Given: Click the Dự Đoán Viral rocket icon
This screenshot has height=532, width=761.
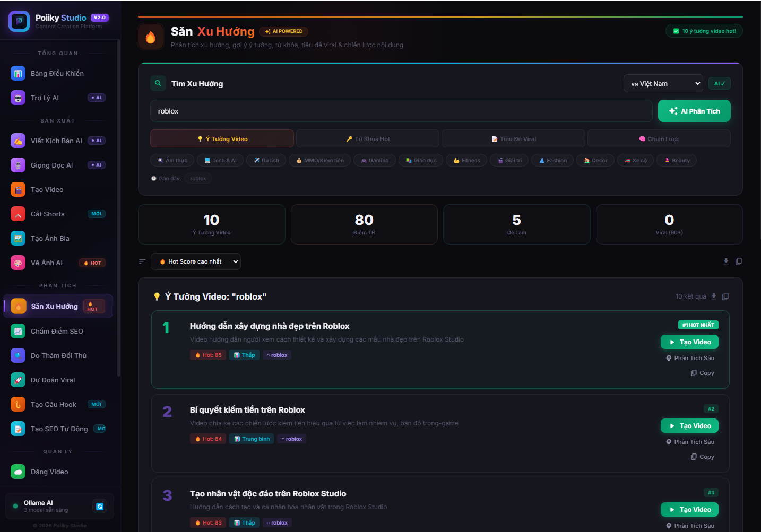Looking at the screenshot, I should 18,380.
